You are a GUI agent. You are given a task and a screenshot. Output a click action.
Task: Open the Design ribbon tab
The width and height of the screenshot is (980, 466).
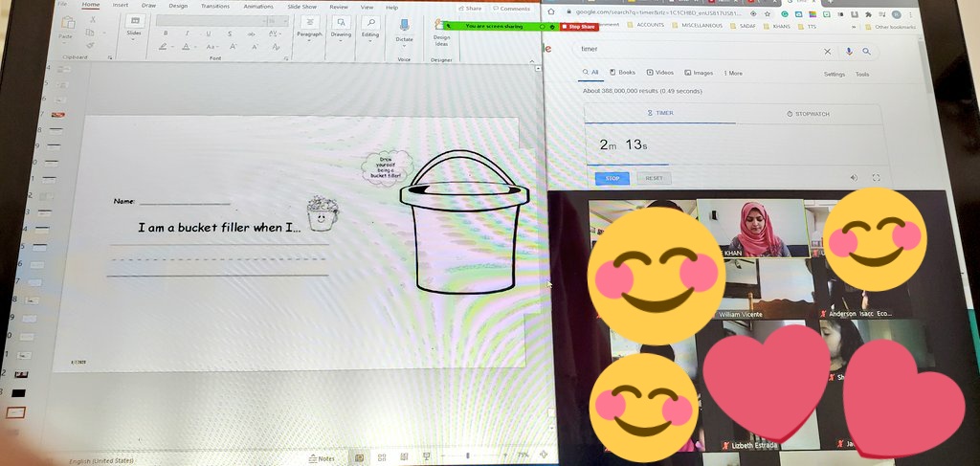click(178, 6)
